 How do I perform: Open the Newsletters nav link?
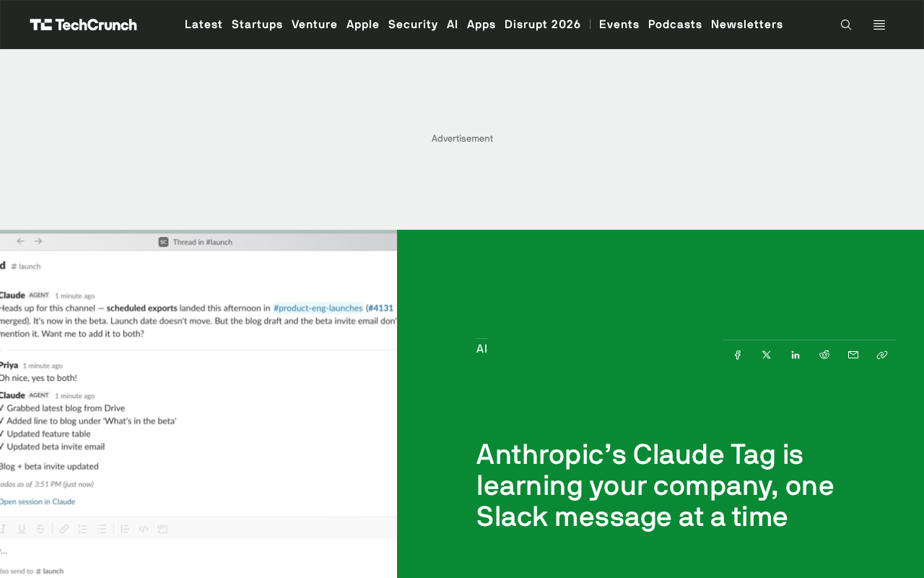[747, 25]
